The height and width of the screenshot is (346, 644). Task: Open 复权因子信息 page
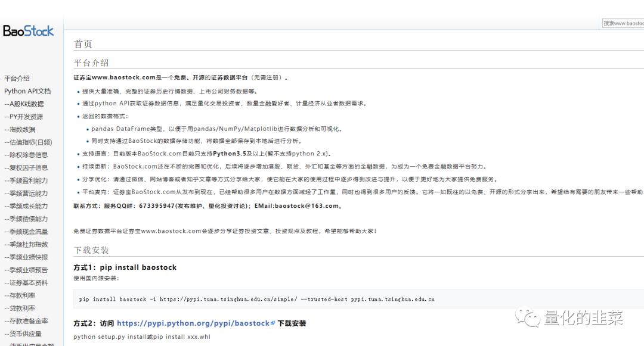coord(26,167)
